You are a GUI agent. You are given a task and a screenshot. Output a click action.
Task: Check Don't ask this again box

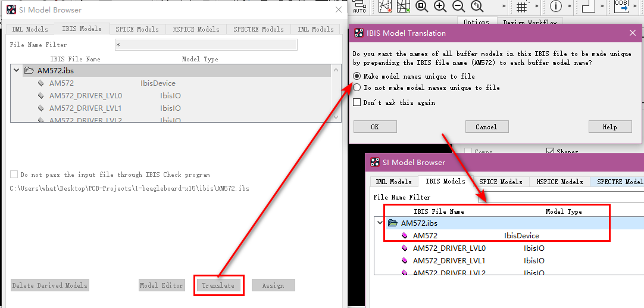click(x=357, y=102)
